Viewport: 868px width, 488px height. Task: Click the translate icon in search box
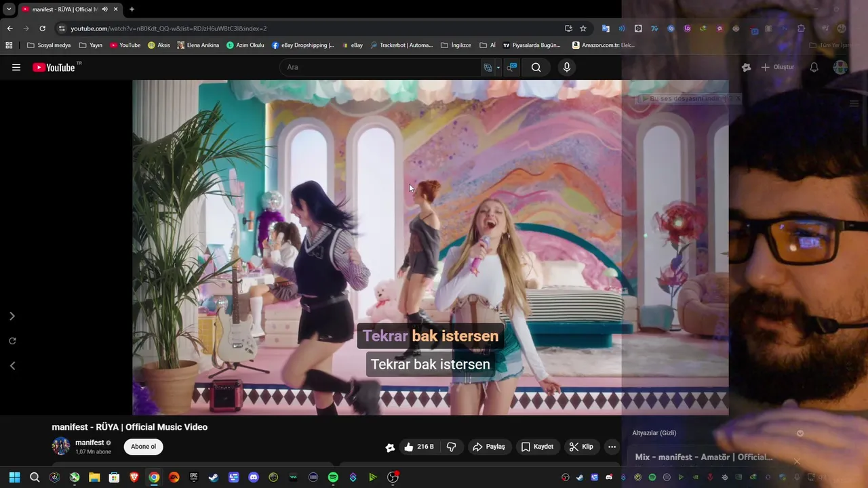point(488,67)
